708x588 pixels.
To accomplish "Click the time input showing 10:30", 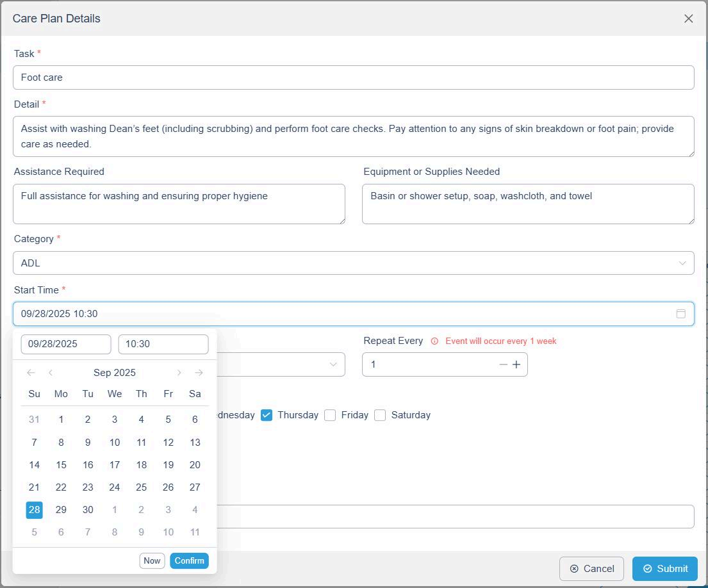I will coord(163,344).
